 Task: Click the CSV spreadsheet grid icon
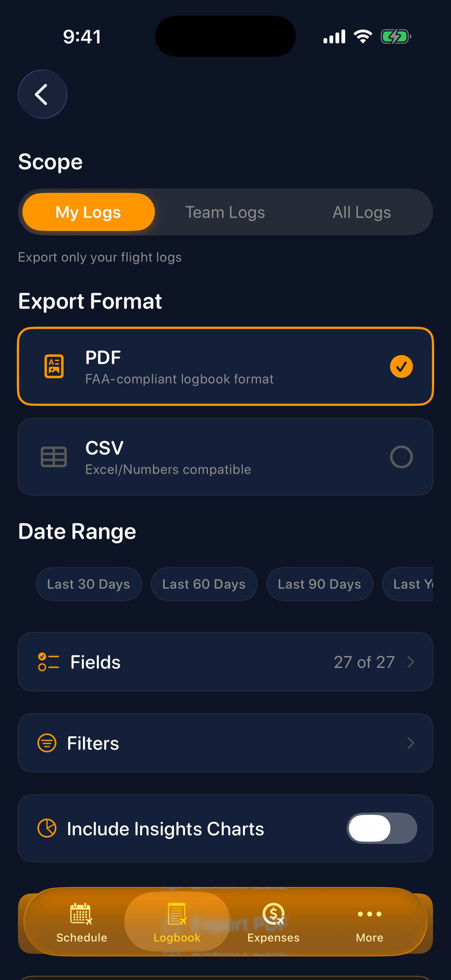coord(54,456)
